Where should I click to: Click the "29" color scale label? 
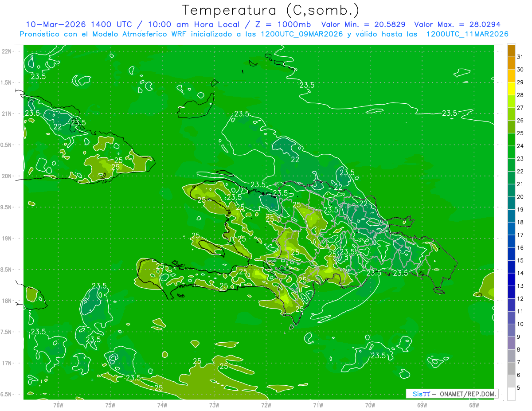(x=520, y=82)
